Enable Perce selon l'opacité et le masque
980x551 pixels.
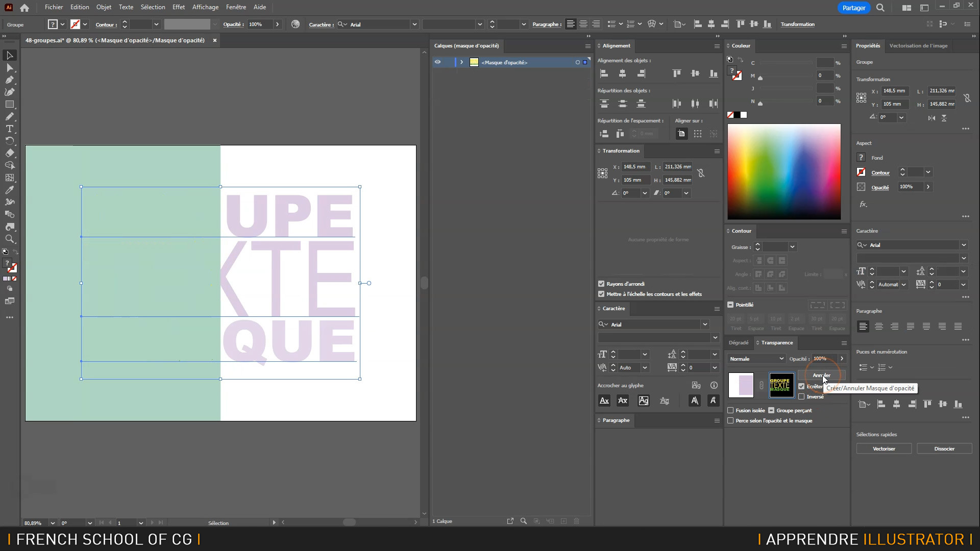pyautogui.click(x=730, y=420)
